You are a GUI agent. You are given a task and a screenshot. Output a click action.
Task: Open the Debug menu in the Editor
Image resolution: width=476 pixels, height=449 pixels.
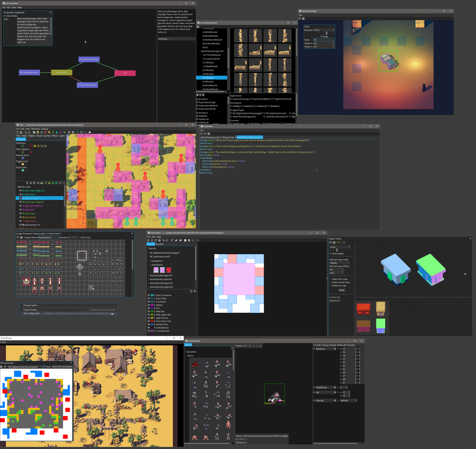(x=44, y=129)
